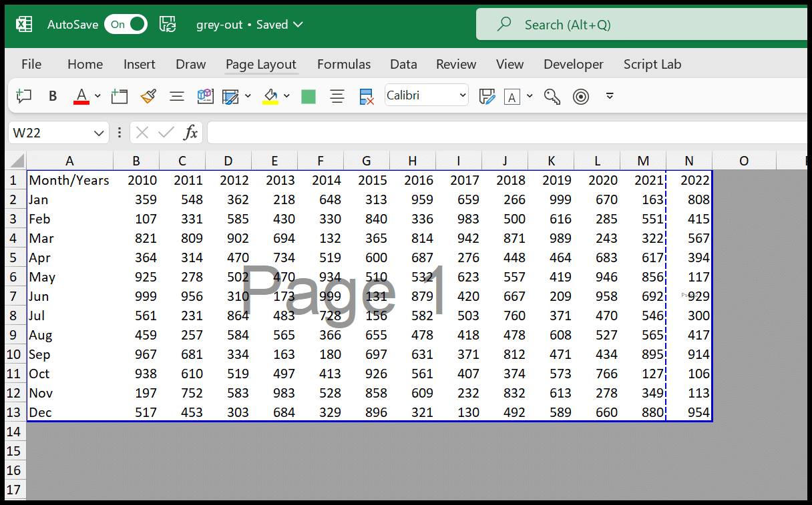Open the View tab
The height and width of the screenshot is (505, 812).
tap(510, 64)
